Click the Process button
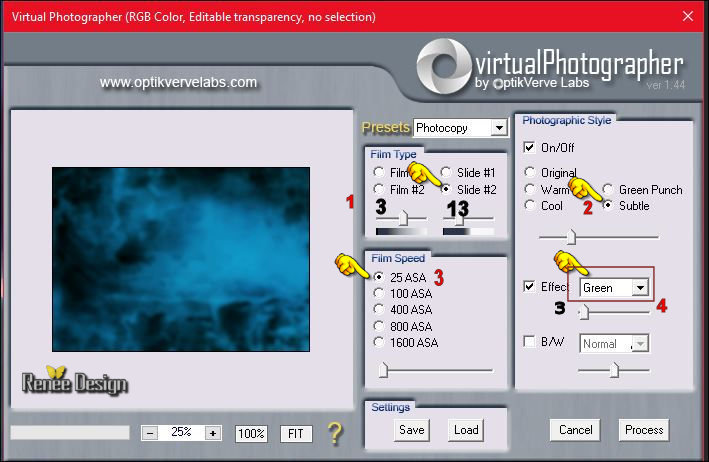Viewport: 709px width, 462px height. 644,430
